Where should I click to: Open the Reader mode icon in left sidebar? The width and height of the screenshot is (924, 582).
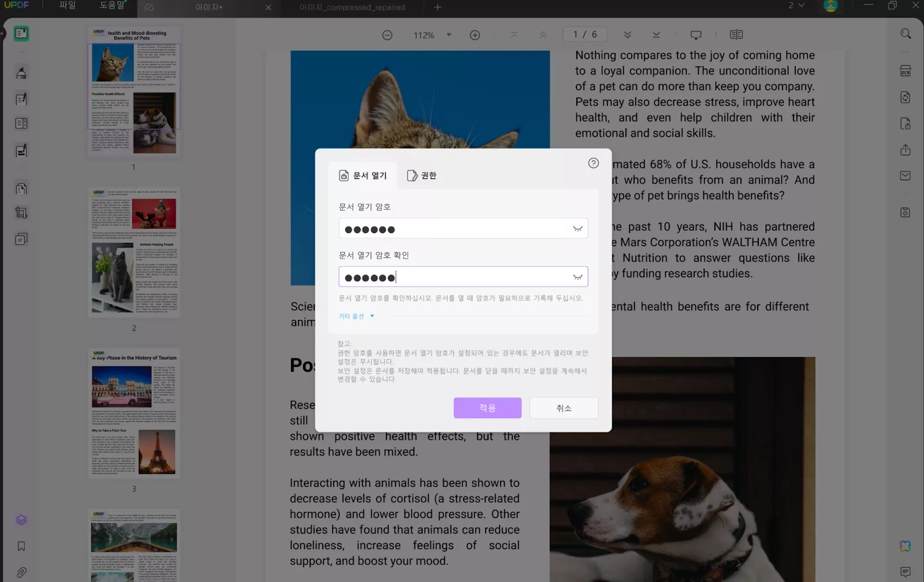[x=21, y=33]
